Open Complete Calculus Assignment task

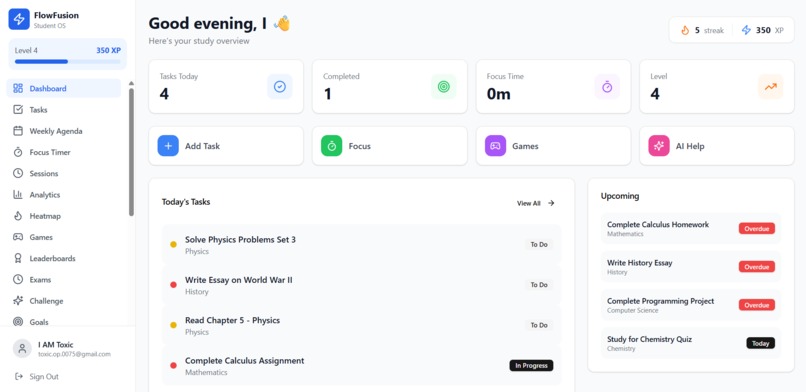click(x=361, y=366)
